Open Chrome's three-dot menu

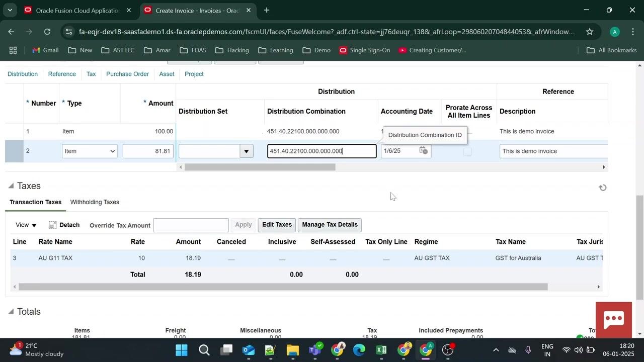click(x=633, y=32)
